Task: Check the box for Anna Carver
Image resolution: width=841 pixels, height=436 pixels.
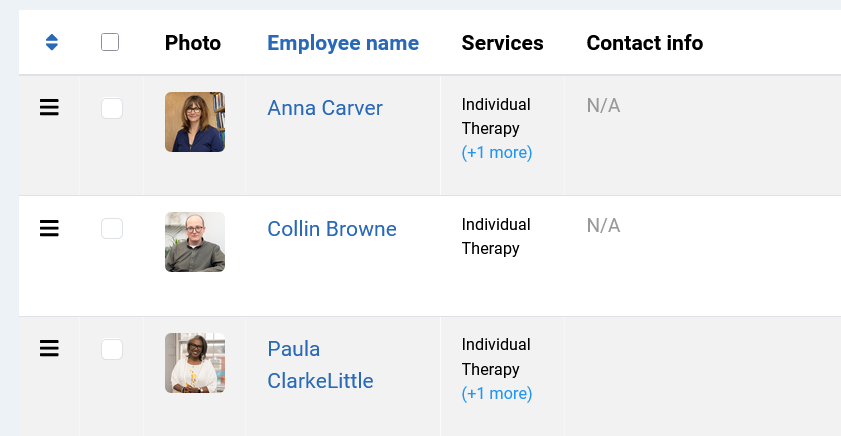Action: click(x=112, y=108)
